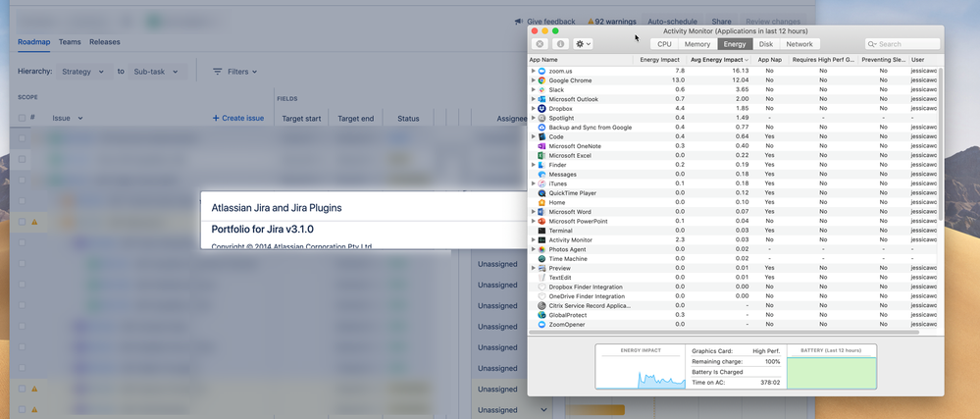
Task: Click the Backup and Sync icon
Action: pos(542,128)
